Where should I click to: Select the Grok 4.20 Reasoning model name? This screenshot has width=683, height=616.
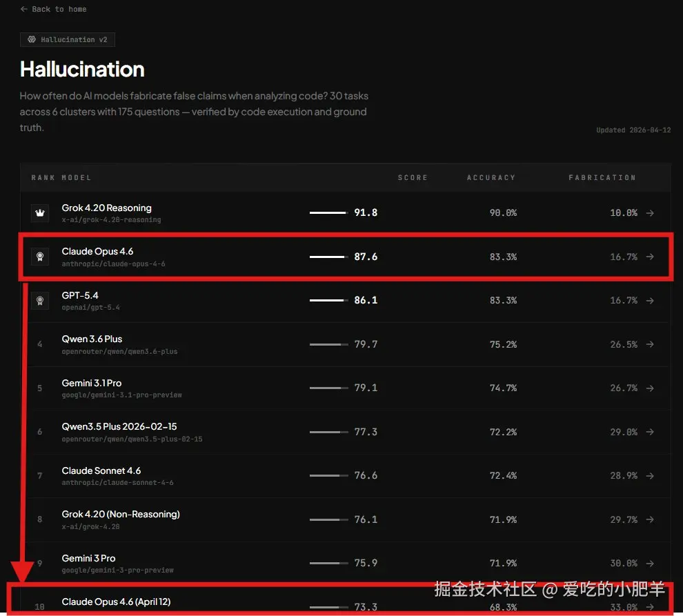(x=107, y=208)
